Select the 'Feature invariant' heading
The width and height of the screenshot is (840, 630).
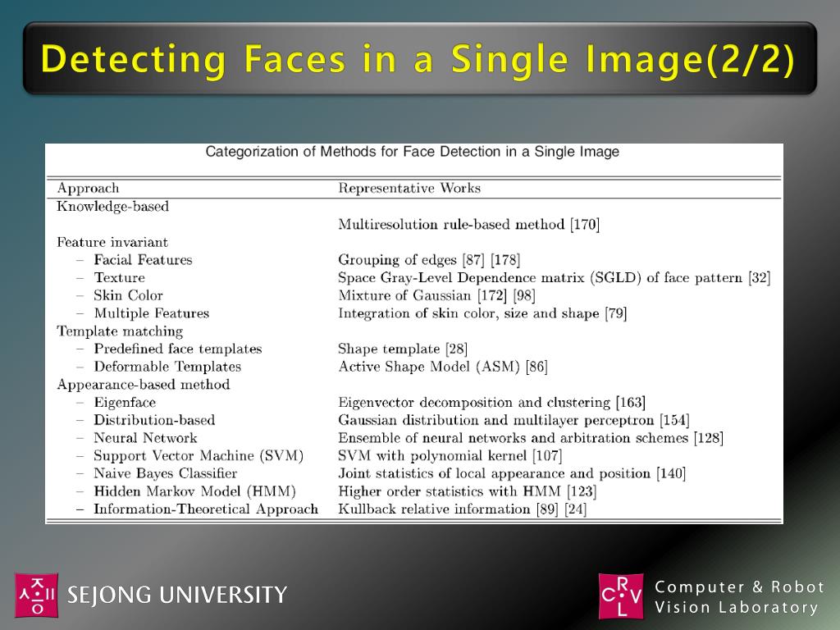click(112, 242)
